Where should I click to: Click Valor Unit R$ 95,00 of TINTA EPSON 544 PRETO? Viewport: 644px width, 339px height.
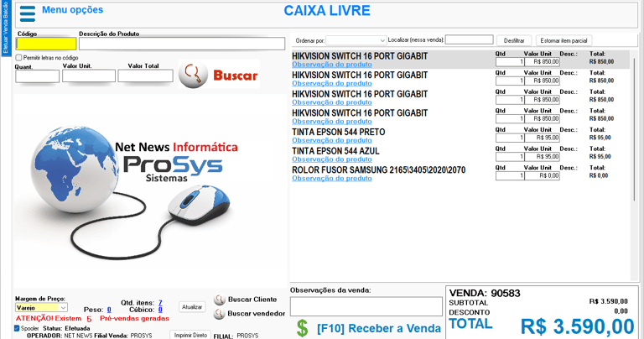(x=543, y=138)
